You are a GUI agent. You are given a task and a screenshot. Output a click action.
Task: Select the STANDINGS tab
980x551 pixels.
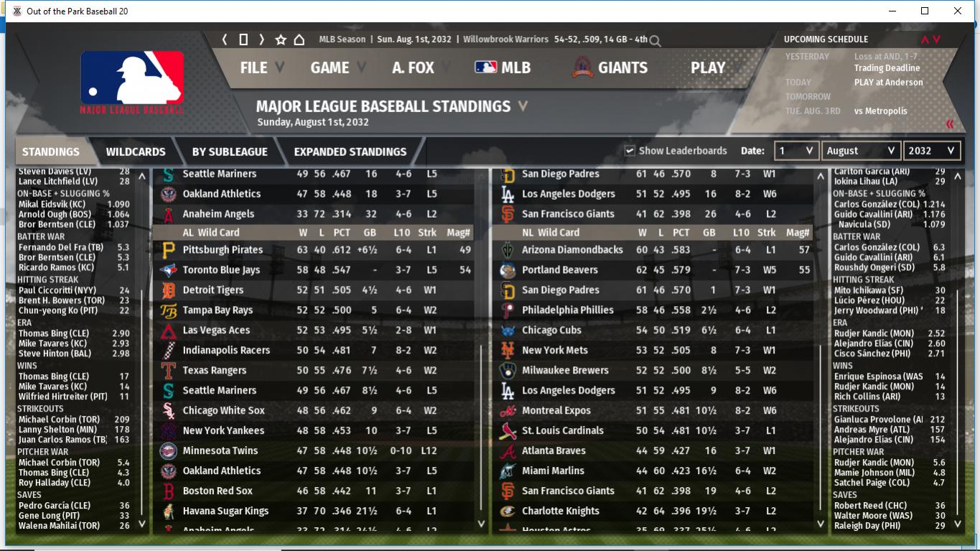[51, 152]
